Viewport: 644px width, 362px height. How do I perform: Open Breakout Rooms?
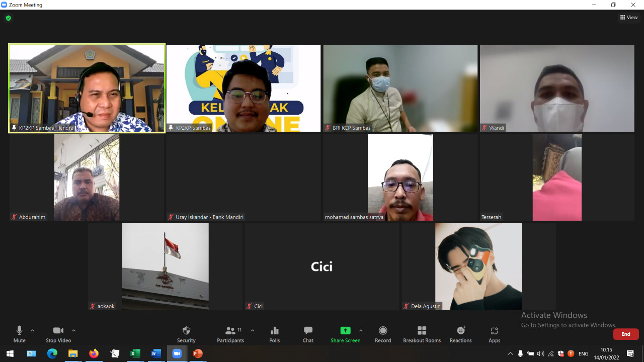point(422,331)
